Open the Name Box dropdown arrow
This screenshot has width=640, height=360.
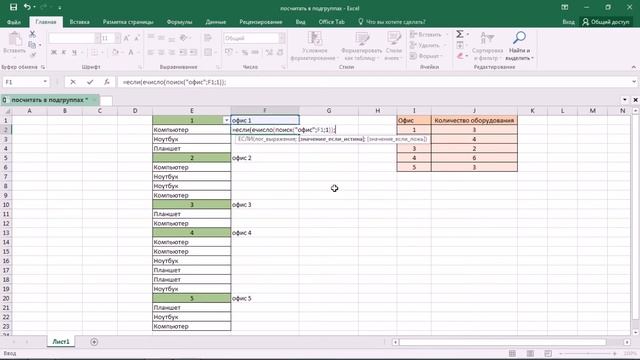tap(45, 82)
